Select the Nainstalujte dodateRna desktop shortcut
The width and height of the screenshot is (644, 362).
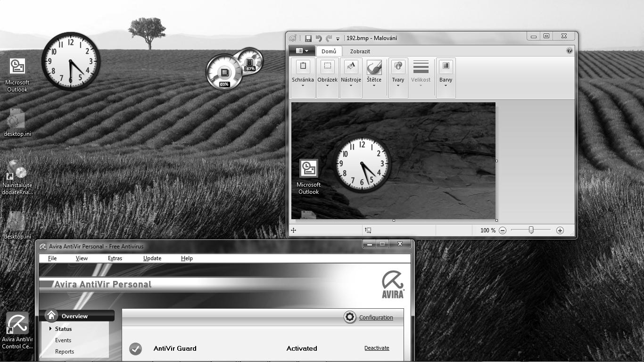(x=17, y=178)
